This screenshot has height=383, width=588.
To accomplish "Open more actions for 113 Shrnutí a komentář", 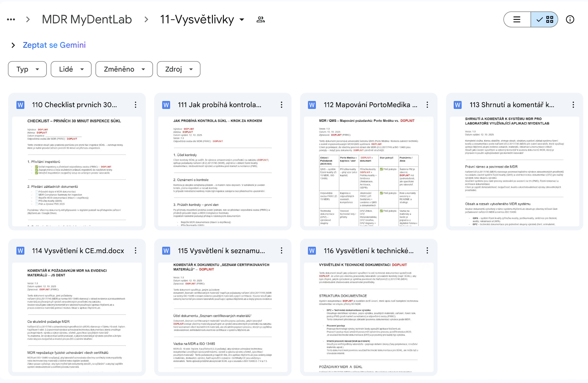I will (573, 105).
